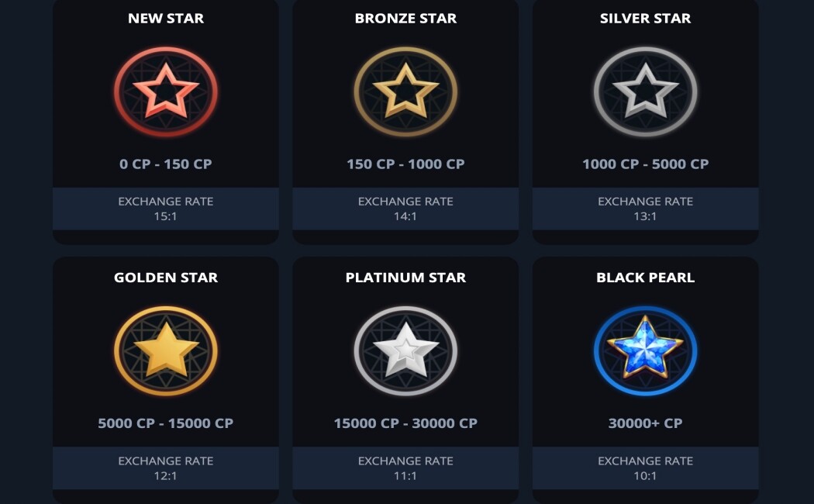Select the 1000 CP - 5000 CP text

[645, 164]
